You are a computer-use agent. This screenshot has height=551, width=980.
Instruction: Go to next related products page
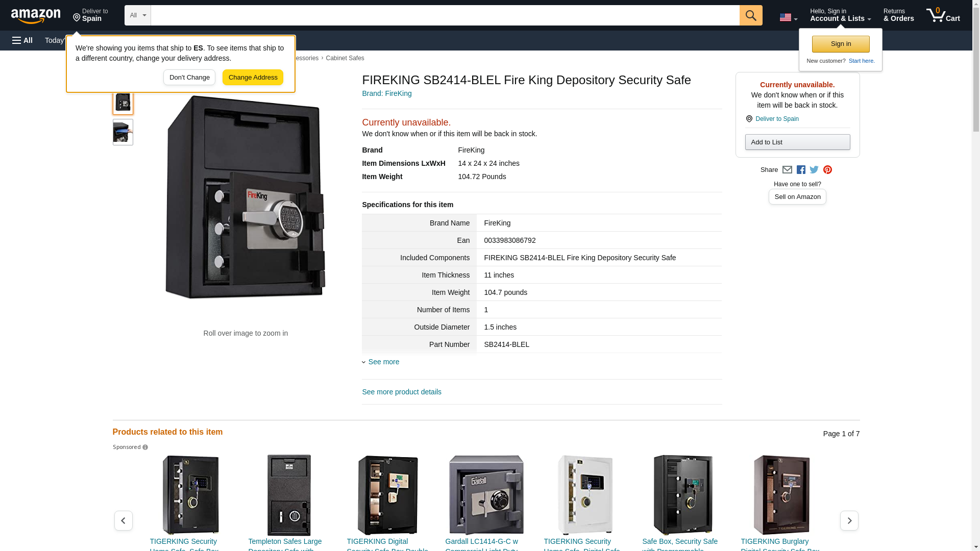[x=849, y=520]
